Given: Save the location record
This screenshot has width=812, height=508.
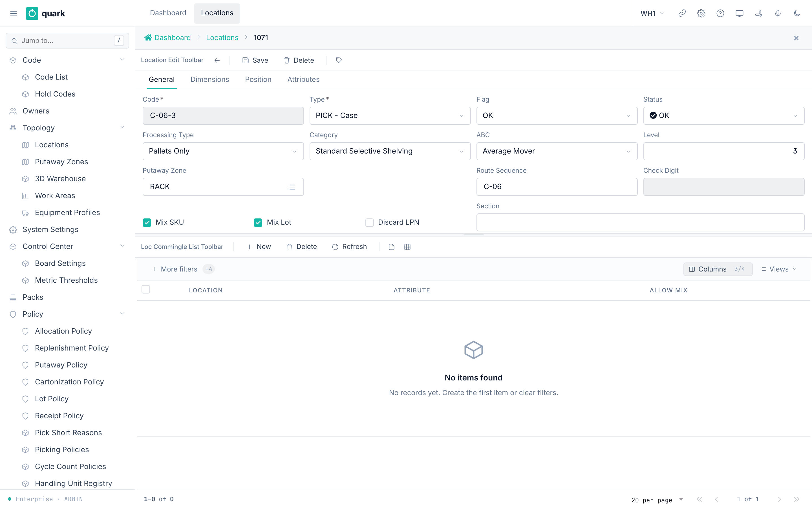Looking at the screenshot, I should tap(255, 60).
